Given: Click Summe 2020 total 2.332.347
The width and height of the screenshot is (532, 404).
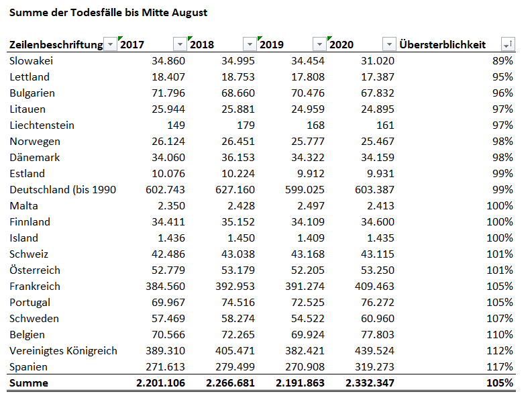Looking at the screenshot, I should pos(370,383).
